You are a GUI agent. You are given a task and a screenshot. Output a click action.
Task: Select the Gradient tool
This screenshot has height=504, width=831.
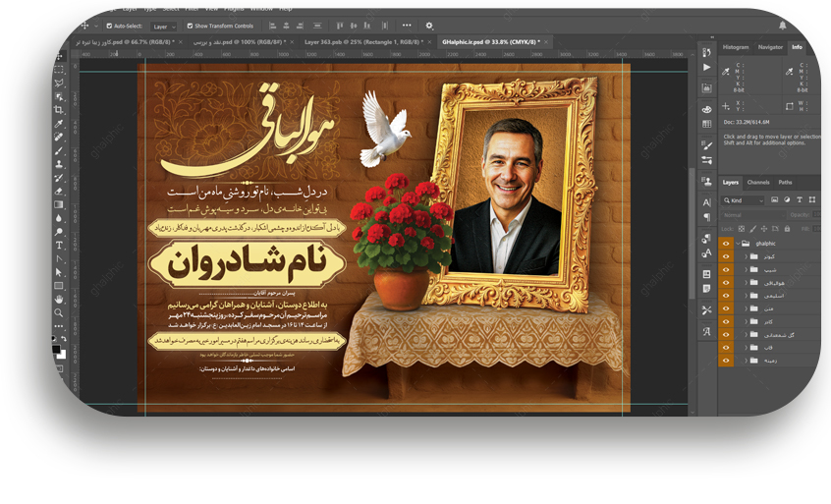pos(59,204)
